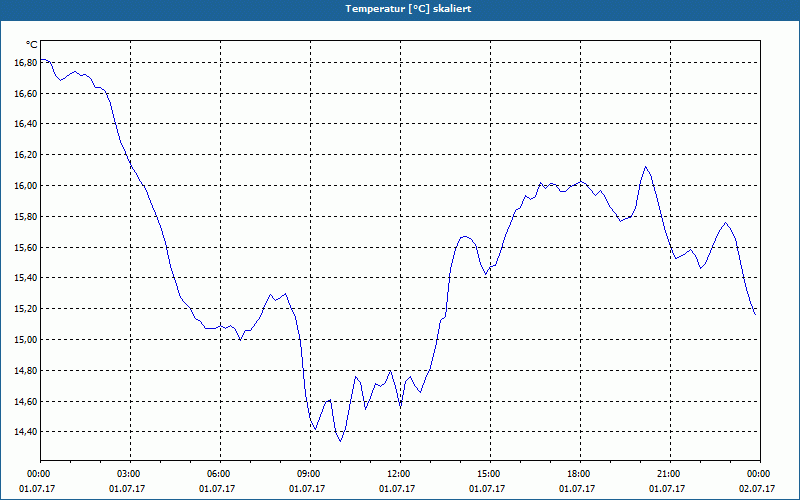Select the 15,20 y-axis value
Screen dimensions: 800x500
coord(26,309)
